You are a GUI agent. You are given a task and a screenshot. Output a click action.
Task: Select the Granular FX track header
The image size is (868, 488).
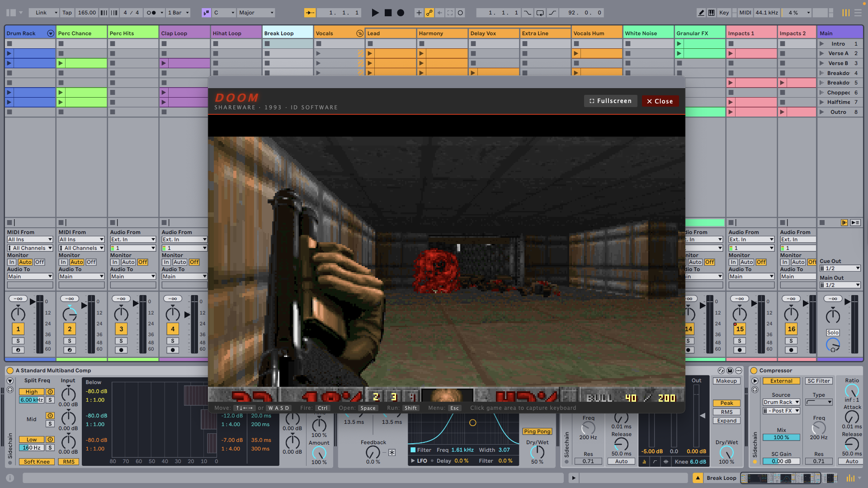pyautogui.click(x=700, y=33)
